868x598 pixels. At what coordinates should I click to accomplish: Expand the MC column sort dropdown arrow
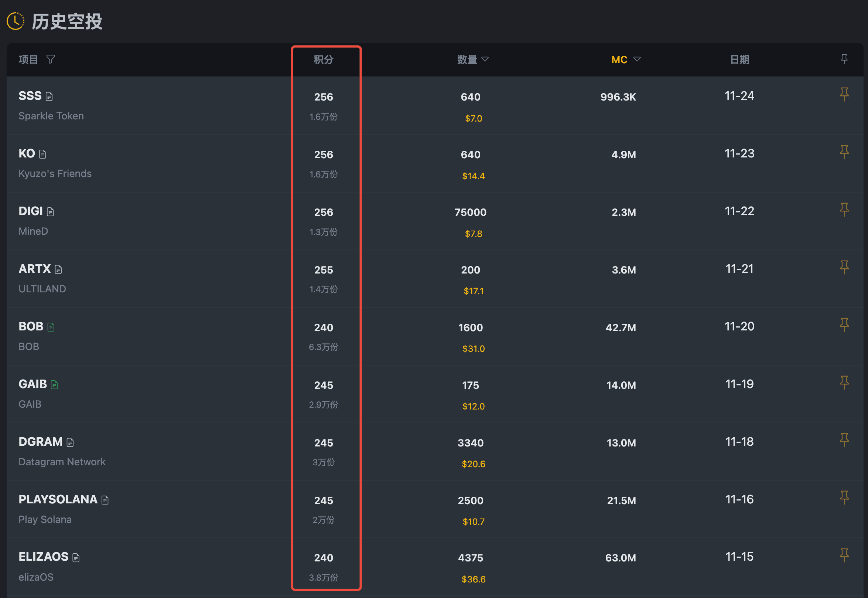point(637,59)
